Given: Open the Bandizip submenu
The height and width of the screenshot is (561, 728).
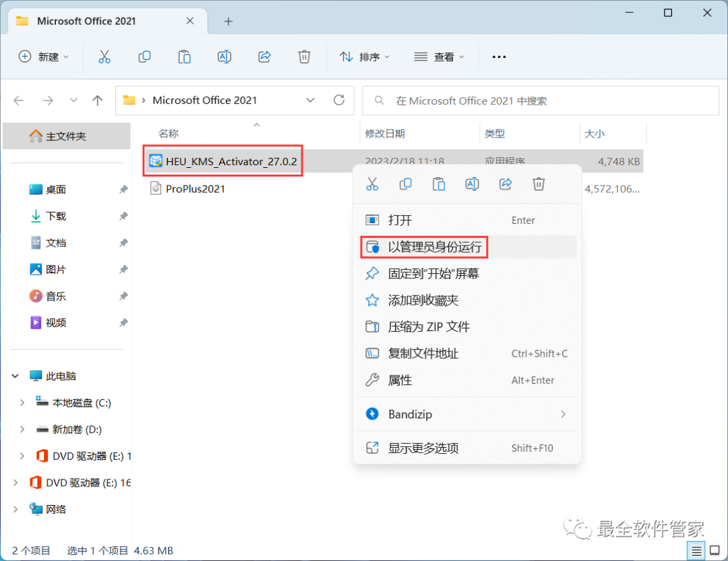Looking at the screenshot, I should [x=467, y=414].
